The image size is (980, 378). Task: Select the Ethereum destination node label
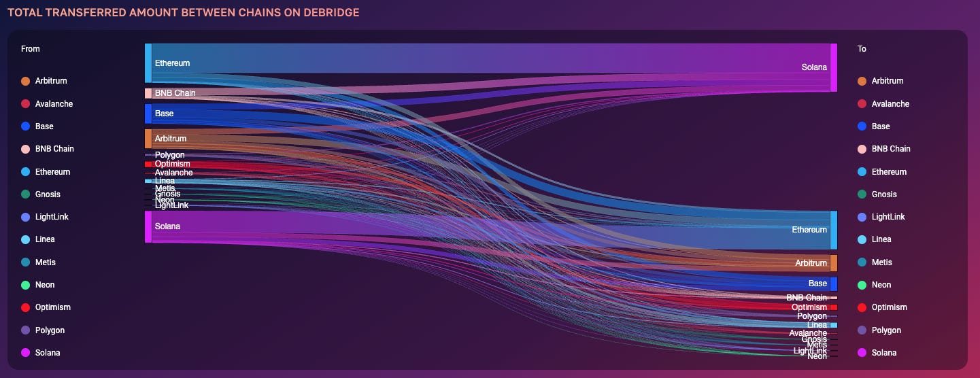point(809,230)
